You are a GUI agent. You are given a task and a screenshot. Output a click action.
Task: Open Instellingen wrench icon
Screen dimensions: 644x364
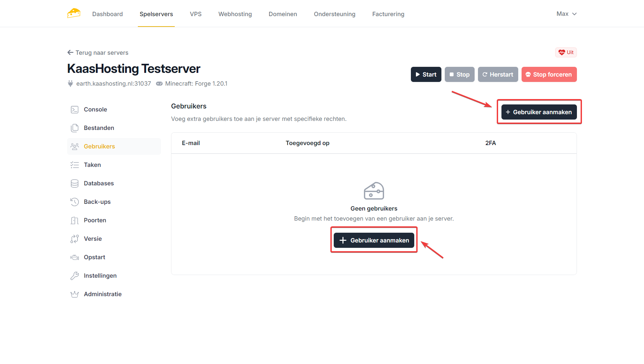coord(74,276)
